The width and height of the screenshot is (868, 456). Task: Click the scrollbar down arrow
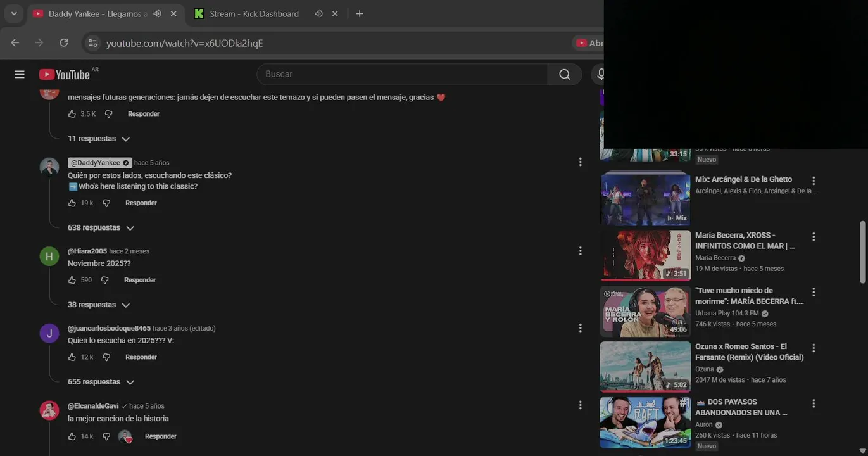pyautogui.click(x=862, y=451)
